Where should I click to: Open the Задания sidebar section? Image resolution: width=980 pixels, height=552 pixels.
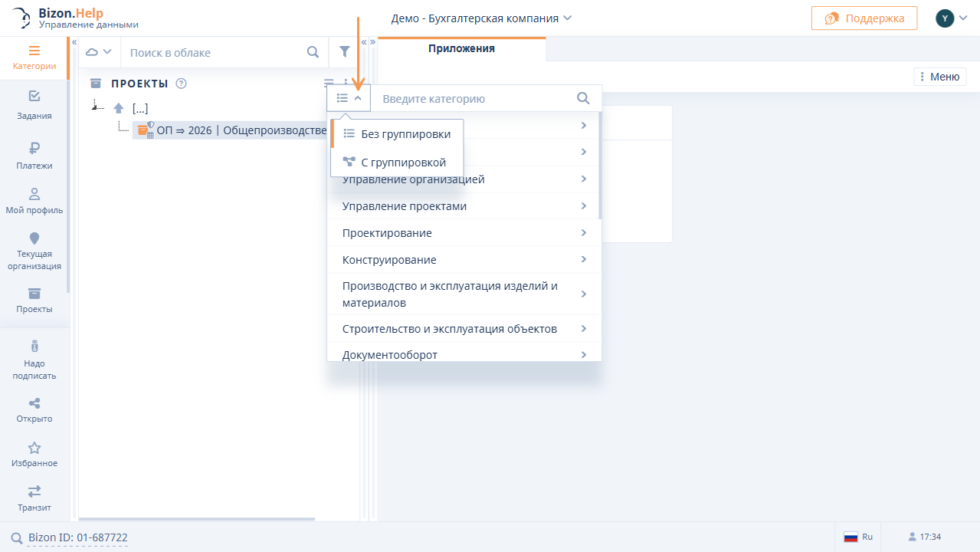pyautogui.click(x=34, y=105)
